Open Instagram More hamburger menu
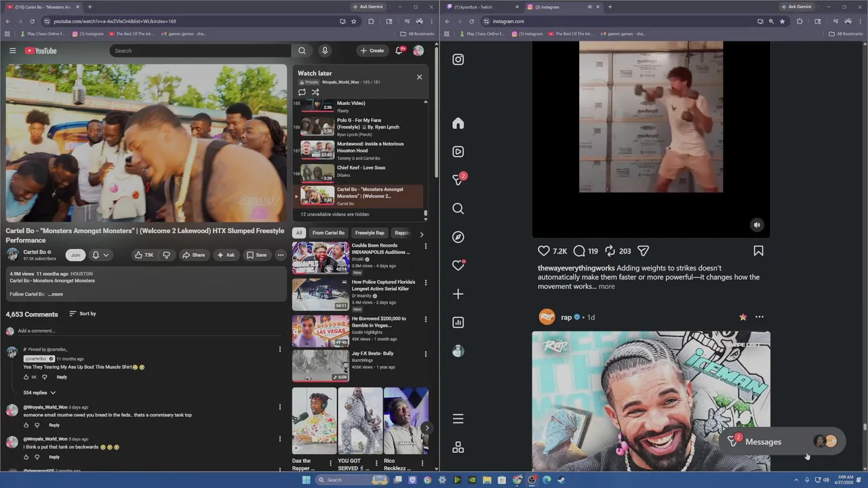The width and height of the screenshot is (868, 488). click(458, 419)
